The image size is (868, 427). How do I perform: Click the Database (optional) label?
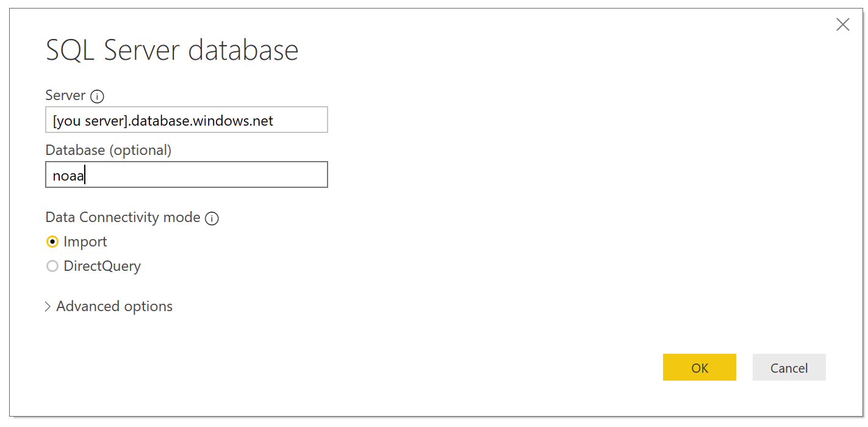(108, 150)
